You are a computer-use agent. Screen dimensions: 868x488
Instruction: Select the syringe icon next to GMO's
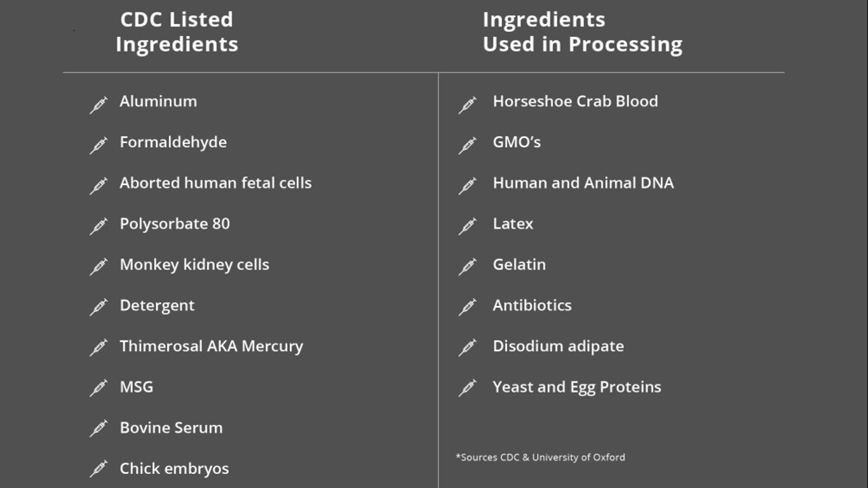[x=468, y=146]
